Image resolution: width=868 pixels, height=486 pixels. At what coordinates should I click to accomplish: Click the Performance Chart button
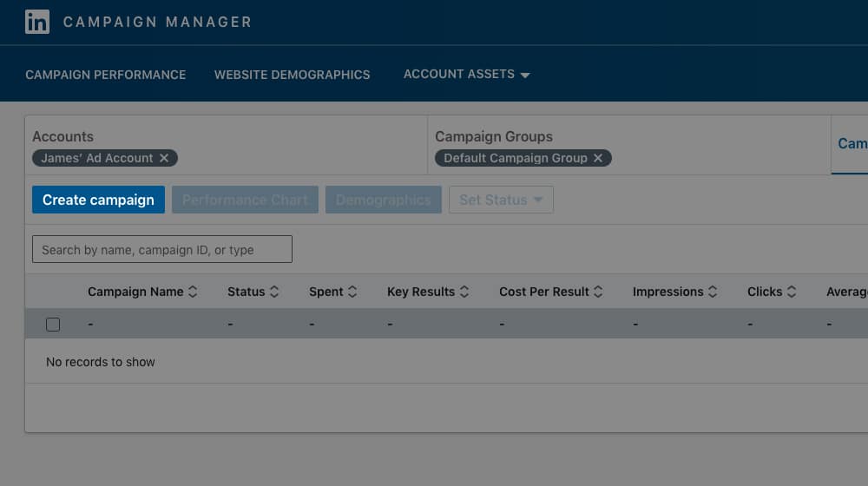[246, 200]
